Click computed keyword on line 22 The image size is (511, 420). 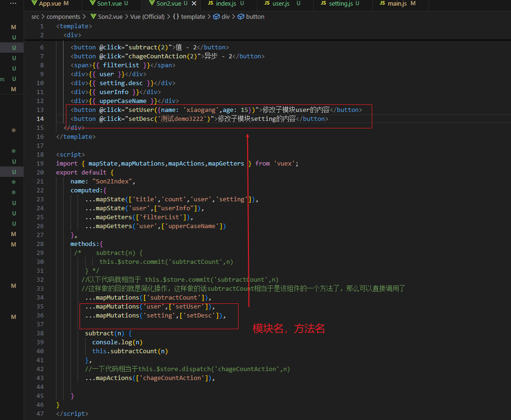pos(85,190)
